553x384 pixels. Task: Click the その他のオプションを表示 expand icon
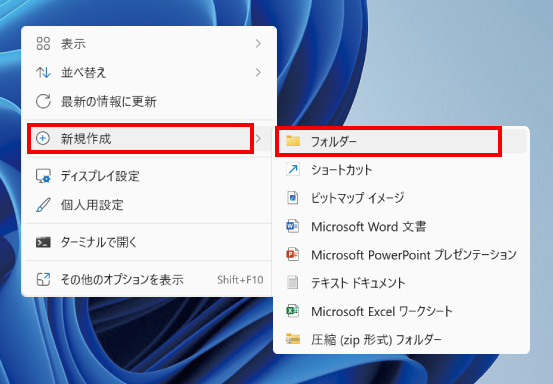(43, 280)
